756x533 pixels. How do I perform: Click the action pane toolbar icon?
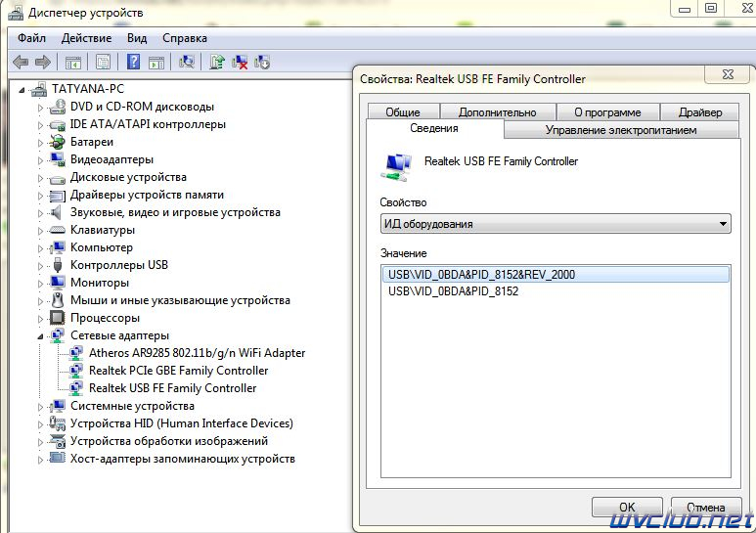click(156, 63)
